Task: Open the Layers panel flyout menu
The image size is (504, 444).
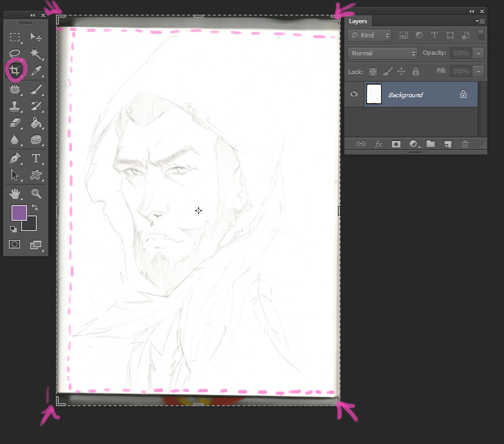Action: 480,21
